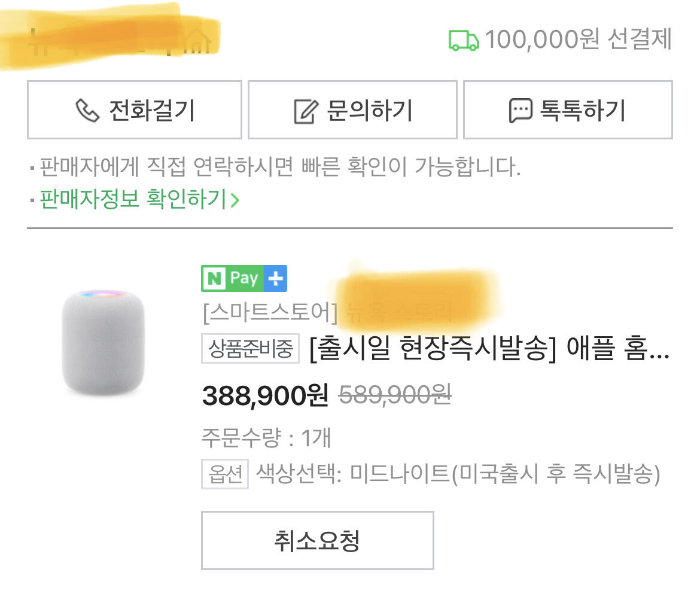Open 톡톡하기 chat button label

point(583,111)
